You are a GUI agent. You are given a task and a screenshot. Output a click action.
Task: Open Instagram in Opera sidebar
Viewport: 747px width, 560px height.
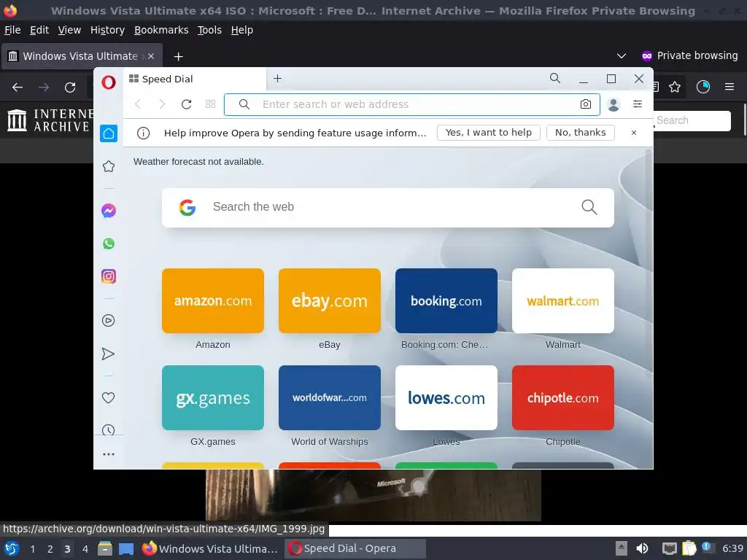click(x=109, y=276)
